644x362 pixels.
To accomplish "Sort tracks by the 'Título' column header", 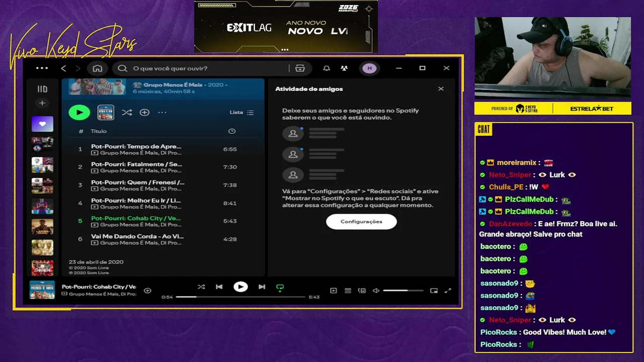I will [99, 131].
